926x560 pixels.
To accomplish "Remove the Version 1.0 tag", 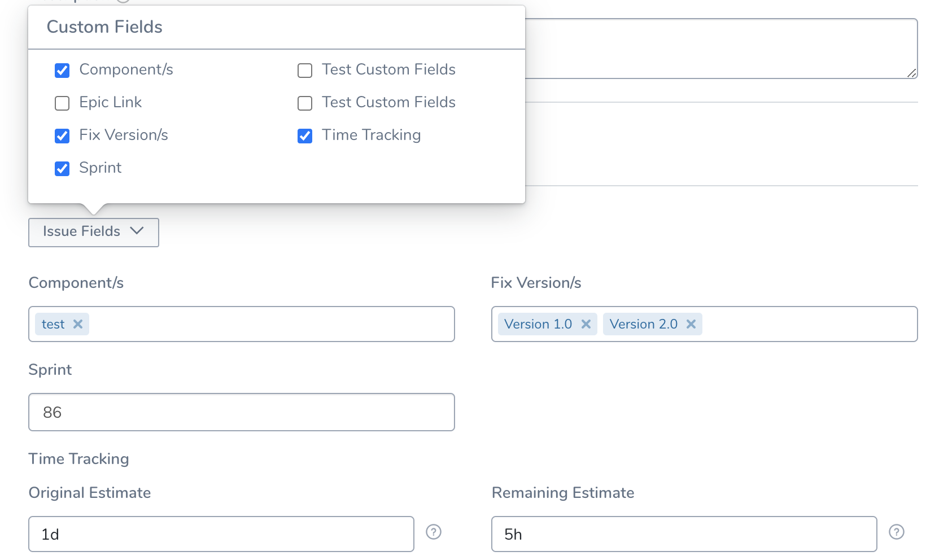I will tap(586, 324).
